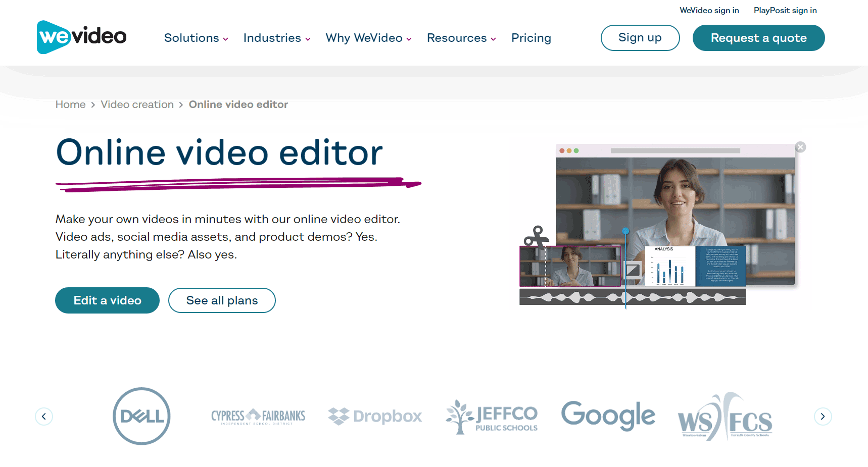This screenshot has width=868, height=467.
Task: Click the Edit a video button
Action: click(107, 300)
